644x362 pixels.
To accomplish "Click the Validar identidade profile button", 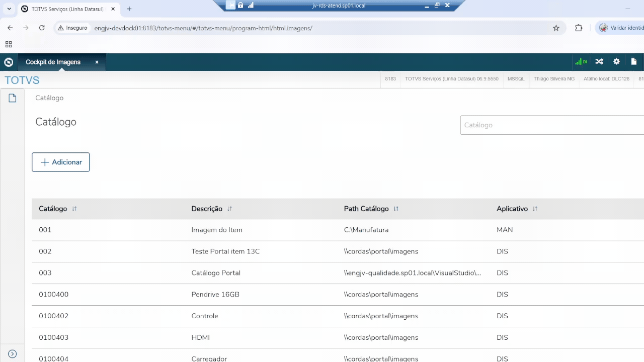I will (x=620, y=28).
